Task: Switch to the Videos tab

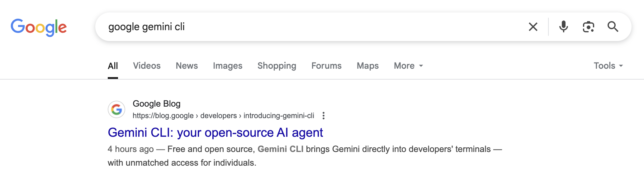Action: point(147,66)
